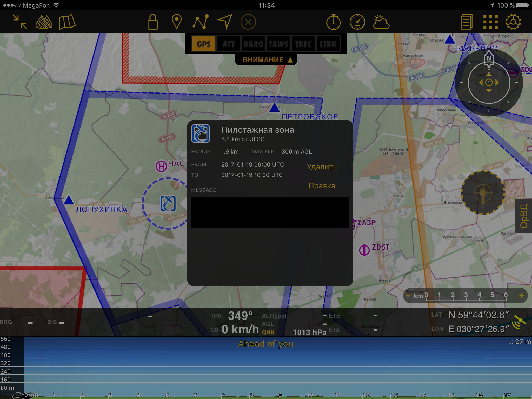Tap the compass north indicator

[x=489, y=58]
